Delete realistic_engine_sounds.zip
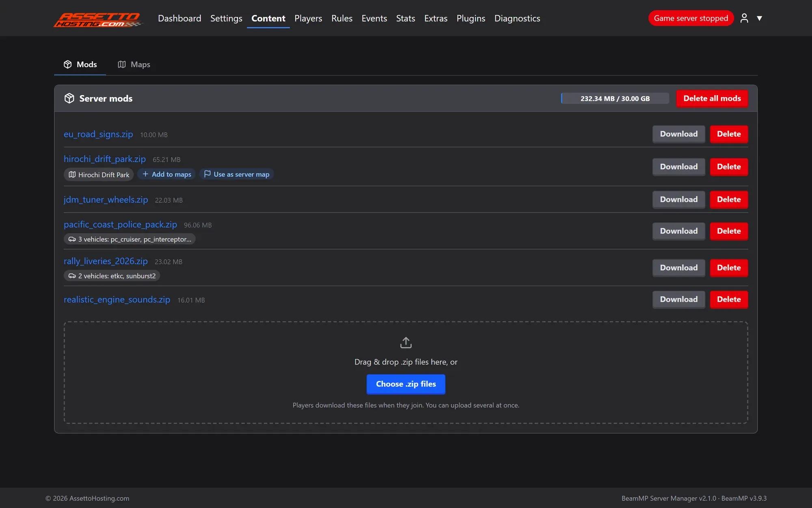This screenshot has height=508, width=812. coord(729,300)
